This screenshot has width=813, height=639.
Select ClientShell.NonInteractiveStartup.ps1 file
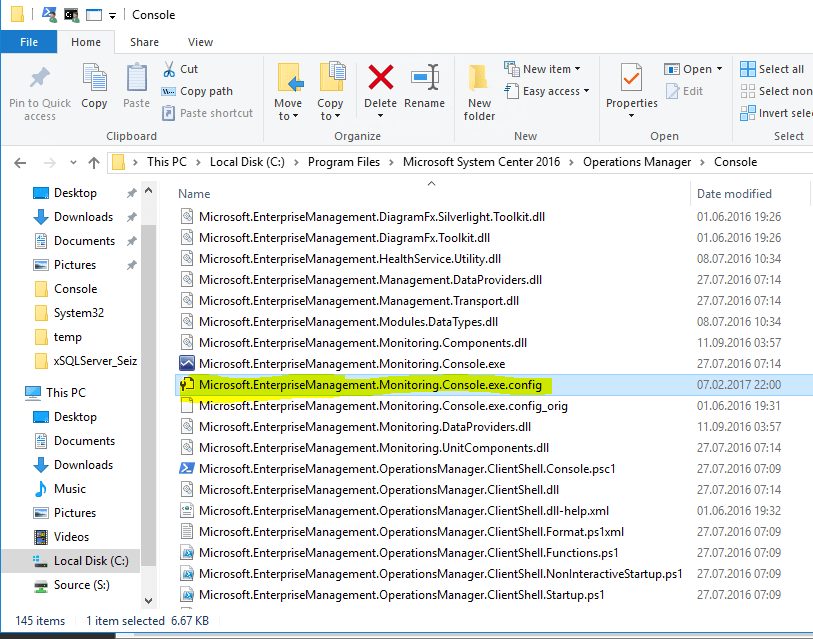[x=441, y=574]
